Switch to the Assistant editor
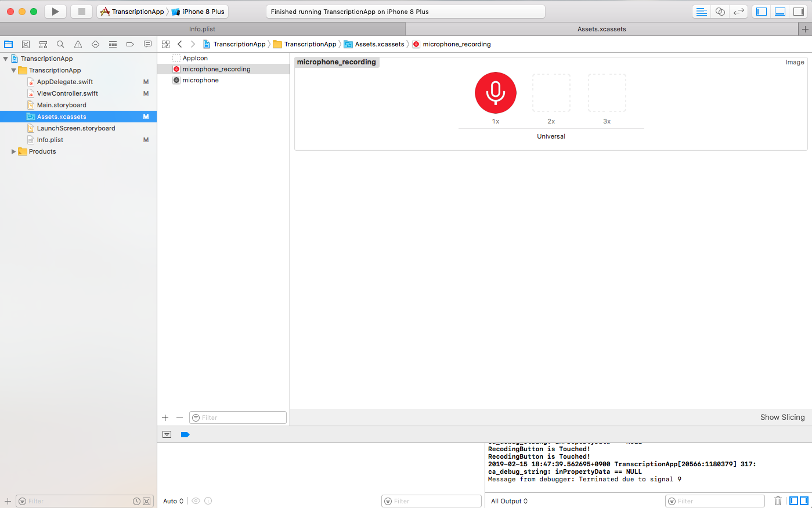This screenshot has height=508, width=812. (x=720, y=12)
